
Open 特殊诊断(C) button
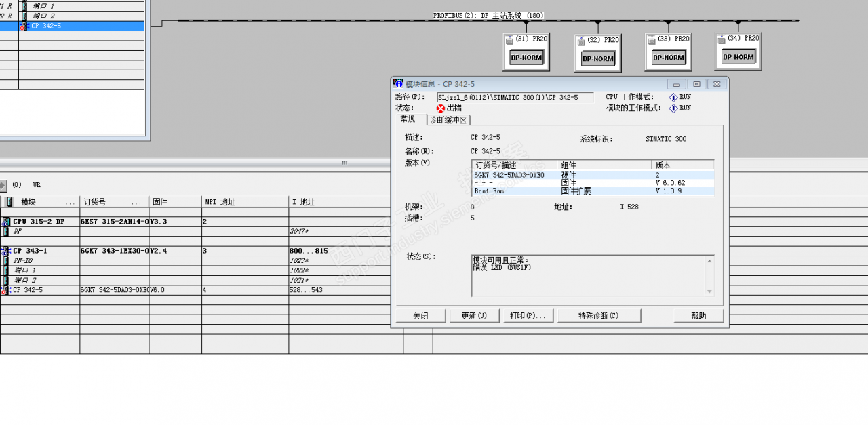[599, 316]
